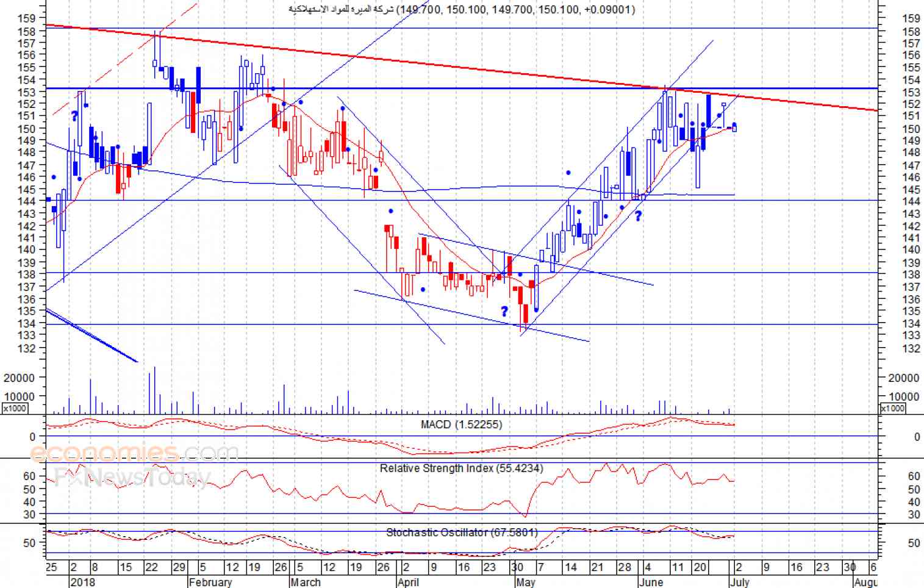Screen dimensions: 924x588
Task: Select the May month label on time axis
Action: click(x=525, y=582)
